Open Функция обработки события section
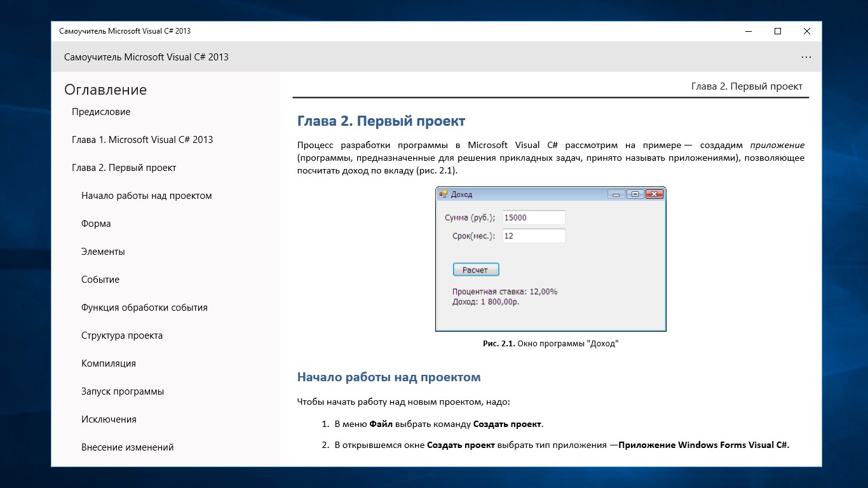The width and height of the screenshot is (868, 488). (x=144, y=308)
